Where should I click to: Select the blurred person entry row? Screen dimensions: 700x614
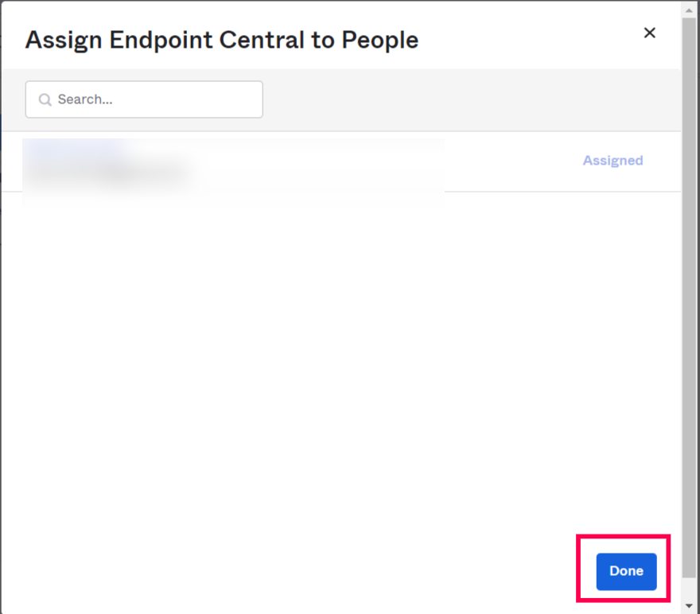coord(318,161)
